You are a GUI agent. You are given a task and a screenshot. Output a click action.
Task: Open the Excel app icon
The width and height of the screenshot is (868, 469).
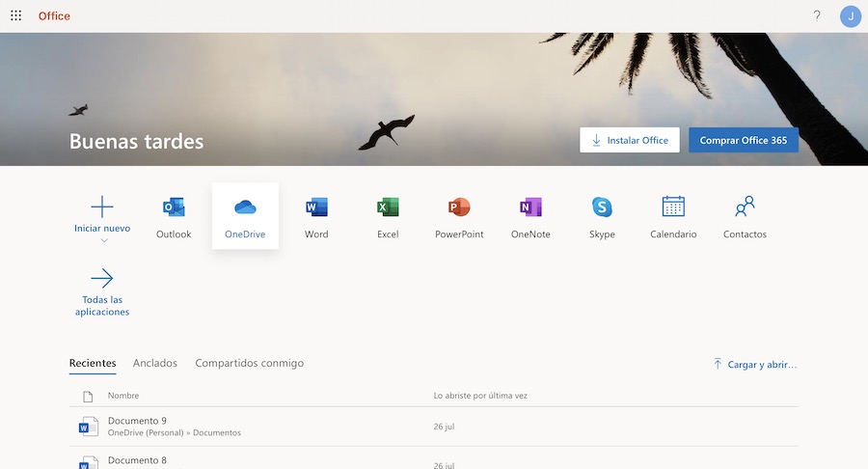point(388,216)
